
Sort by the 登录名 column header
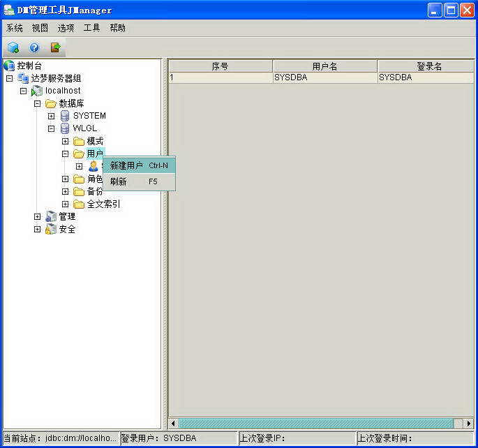point(426,66)
